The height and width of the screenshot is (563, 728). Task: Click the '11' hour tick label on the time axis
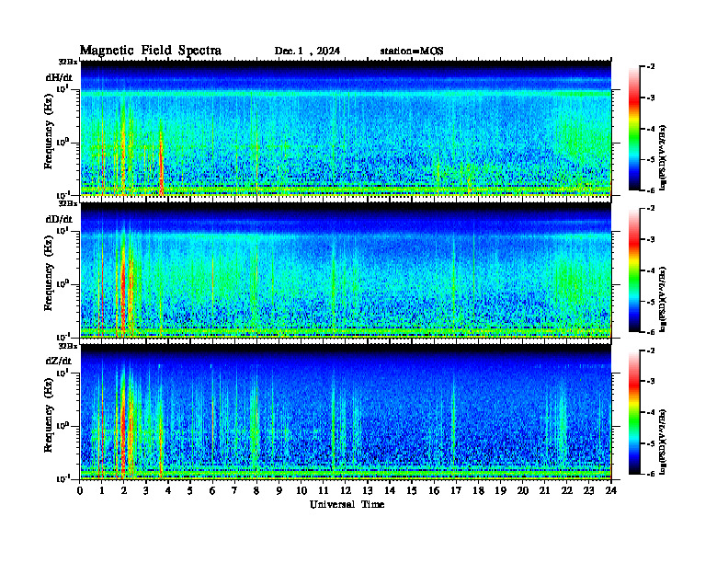324,491
